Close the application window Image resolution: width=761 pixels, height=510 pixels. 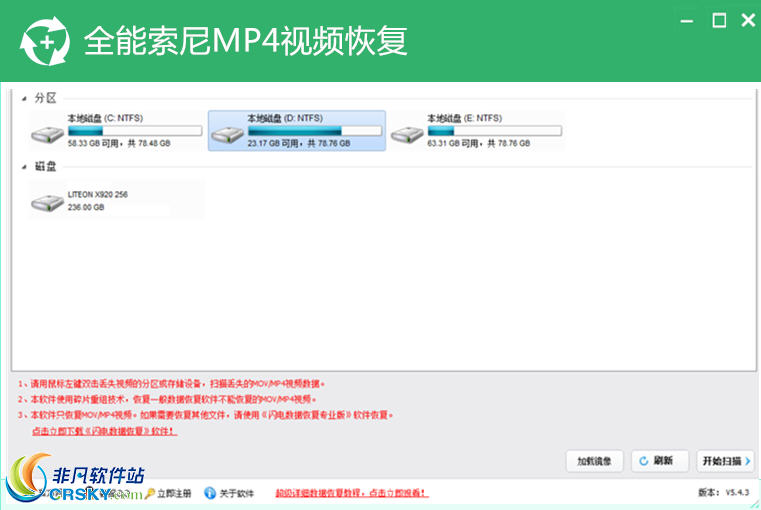748,20
